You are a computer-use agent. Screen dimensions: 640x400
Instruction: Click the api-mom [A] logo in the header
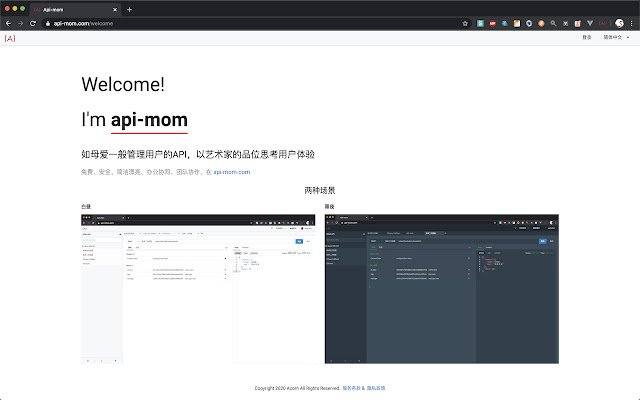click(x=10, y=38)
